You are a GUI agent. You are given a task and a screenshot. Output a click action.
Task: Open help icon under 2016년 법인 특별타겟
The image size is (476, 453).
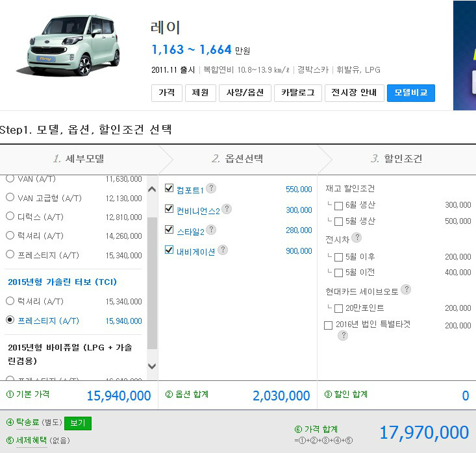[343, 336]
